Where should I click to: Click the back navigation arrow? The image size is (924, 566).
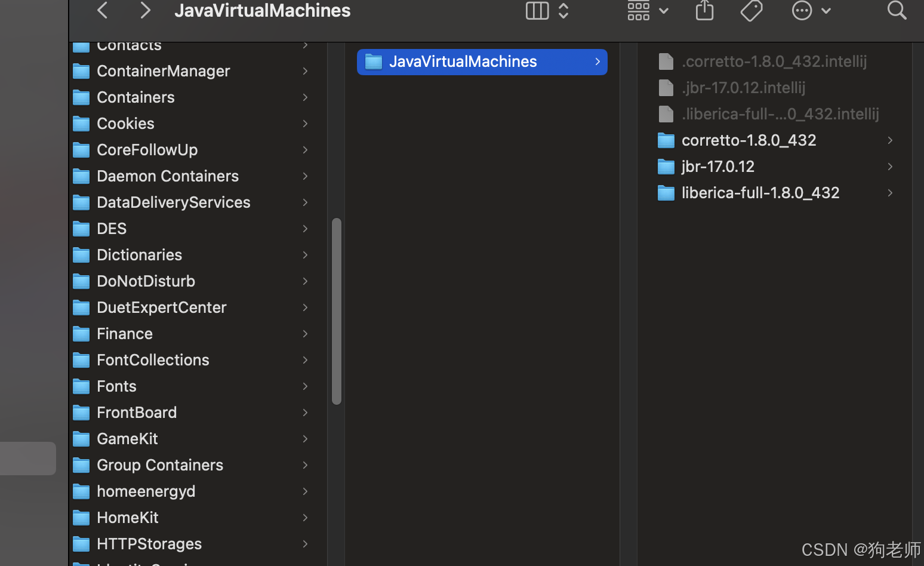point(102,11)
